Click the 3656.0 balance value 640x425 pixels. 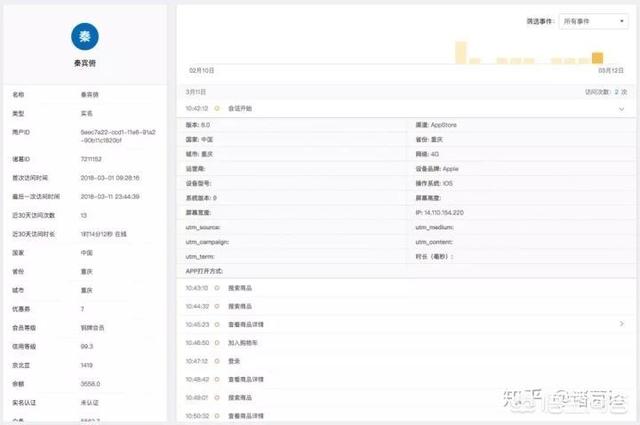pos(90,384)
